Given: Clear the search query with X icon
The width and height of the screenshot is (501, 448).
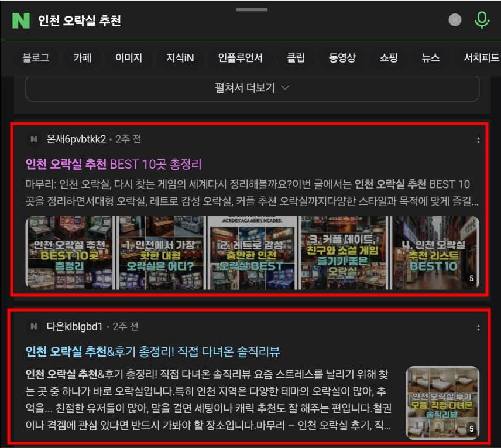Looking at the screenshot, I should (455, 20).
